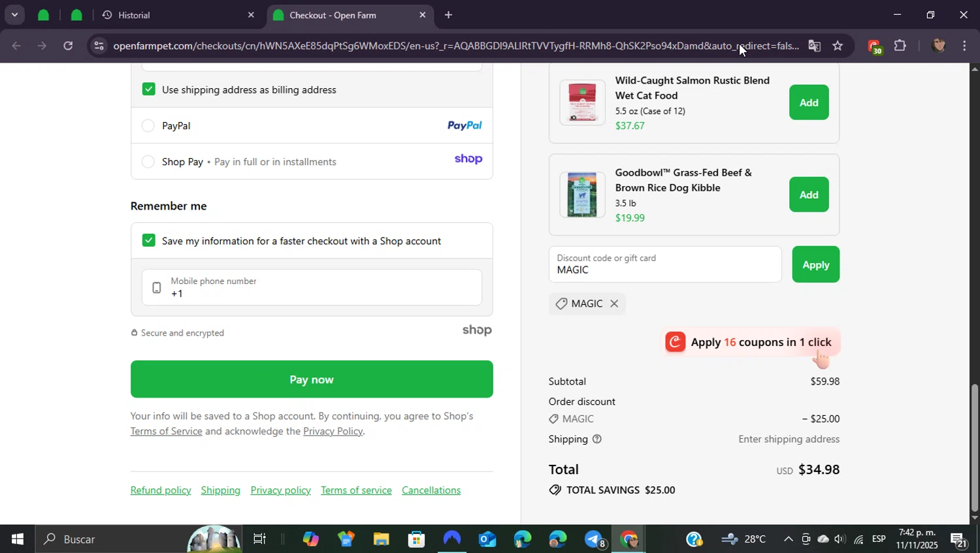Click the Buscar taskbar search box
Viewport: 980px width, 553px height.
[139, 539]
